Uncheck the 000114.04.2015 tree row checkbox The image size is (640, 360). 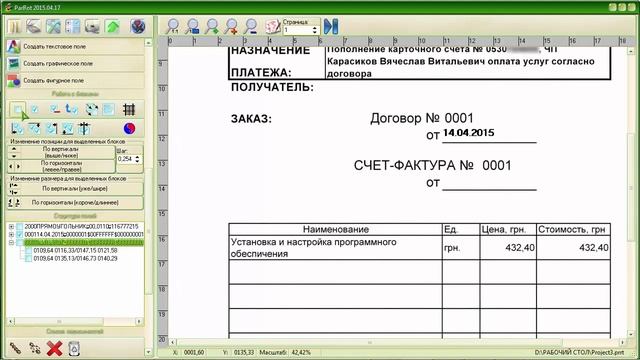(19, 235)
